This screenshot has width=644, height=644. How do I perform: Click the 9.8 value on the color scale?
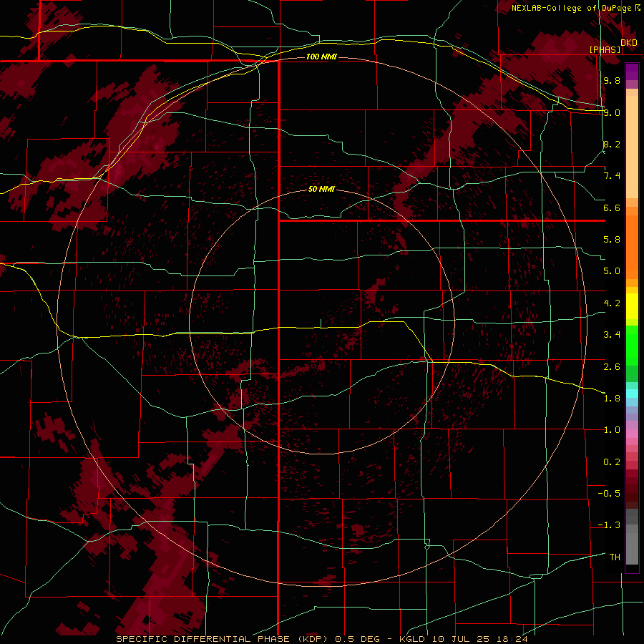click(x=612, y=80)
